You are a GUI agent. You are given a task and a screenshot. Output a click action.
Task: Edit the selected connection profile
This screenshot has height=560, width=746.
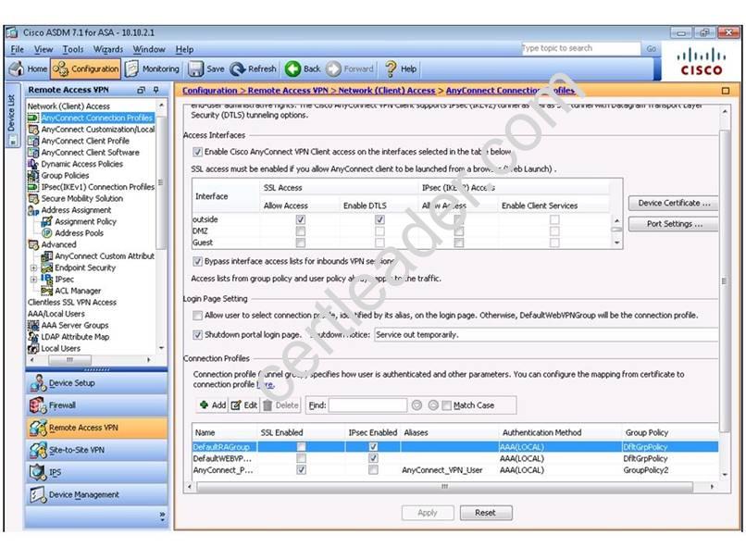244,405
